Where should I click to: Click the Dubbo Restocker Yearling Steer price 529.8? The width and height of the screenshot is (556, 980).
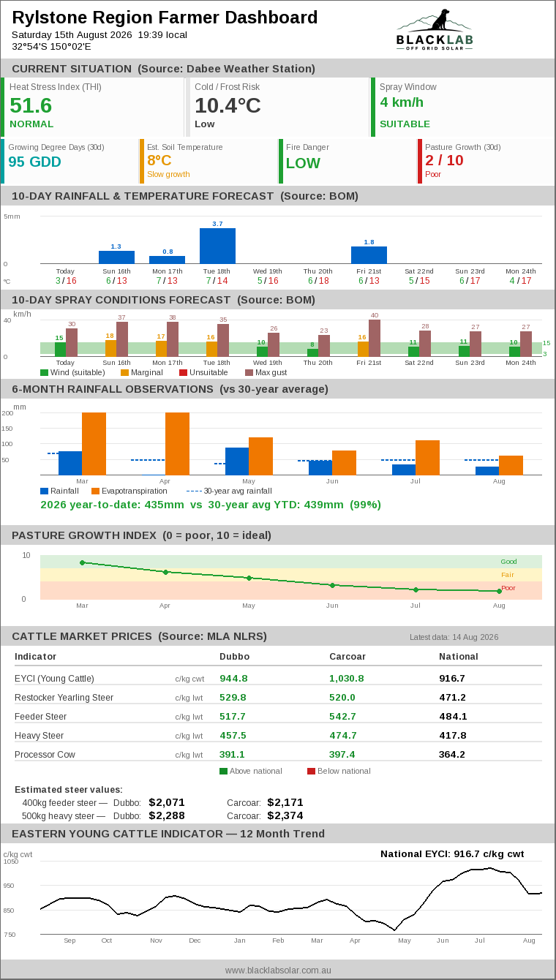click(233, 698)
